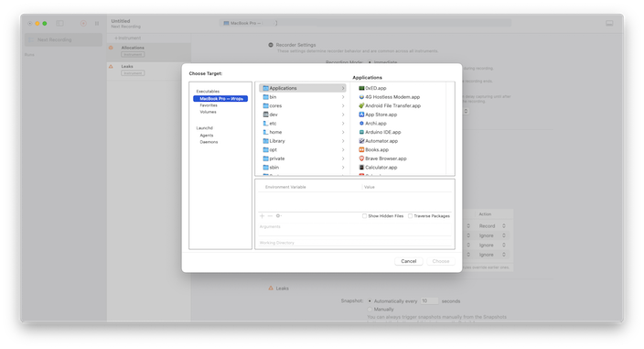Screen dimensions: 644x349
Task: Select Volumes in the sidebar
Action: (208, 112)
